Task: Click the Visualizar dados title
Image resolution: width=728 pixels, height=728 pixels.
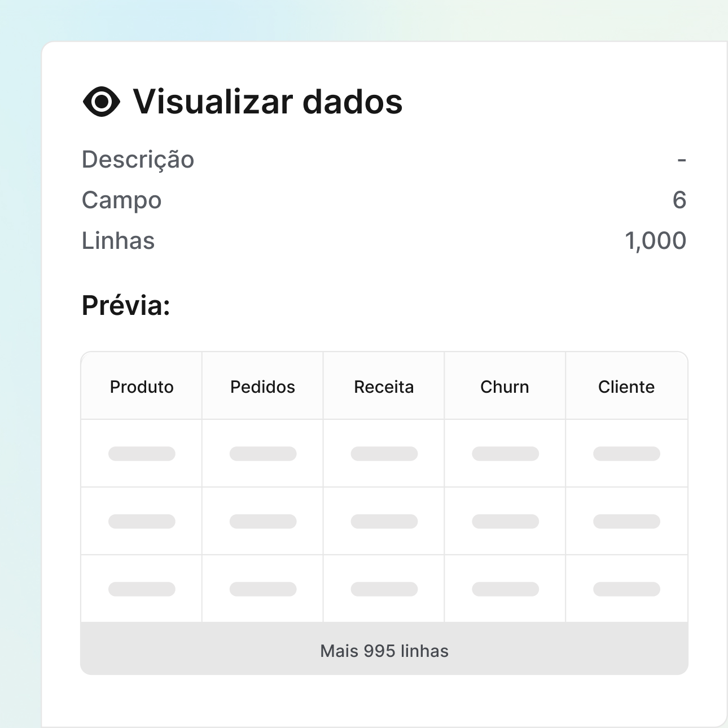Action: point(267,102)
